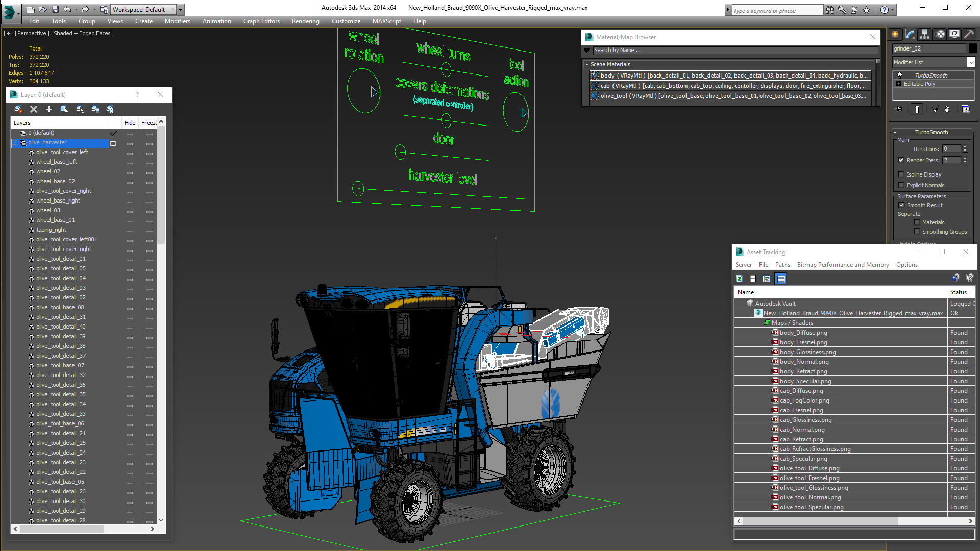Screen dimensions: 980x551
Task: Collapse the olive_harvester layer tree
Action: [x=15, y=143]
